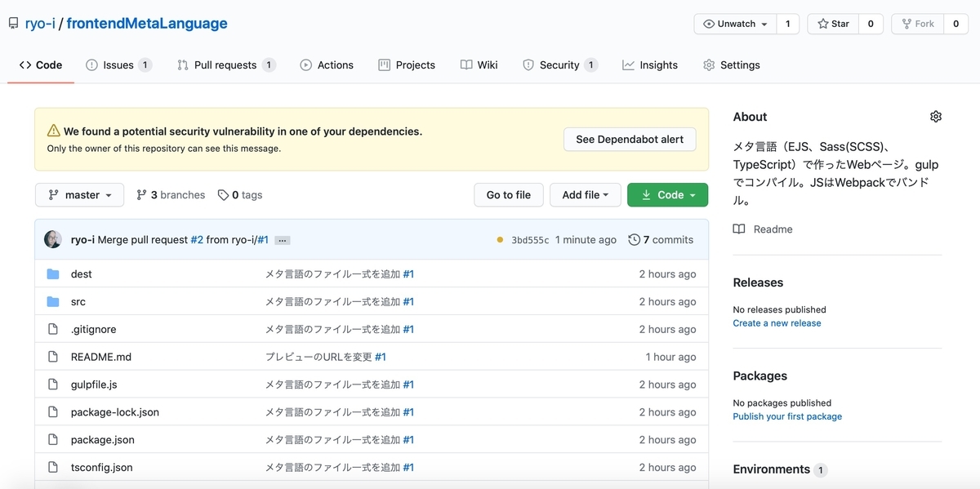Click the warning triangle icon in security alert
Viewport: 980px width, 489px height.
point(54,131)
